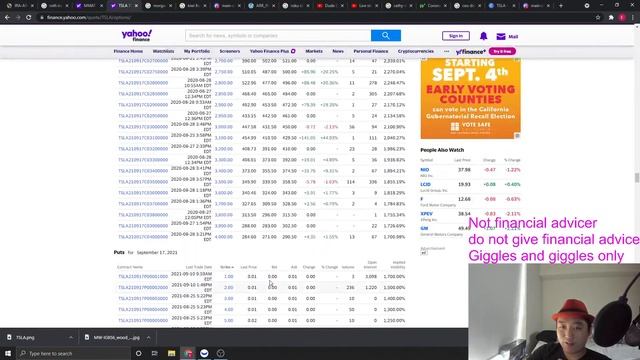Click the Contract Name puts column header

point(130,267)
